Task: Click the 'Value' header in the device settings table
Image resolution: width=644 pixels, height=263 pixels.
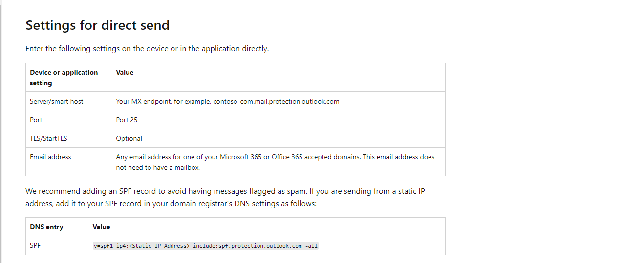Action: tap(125, 72)
